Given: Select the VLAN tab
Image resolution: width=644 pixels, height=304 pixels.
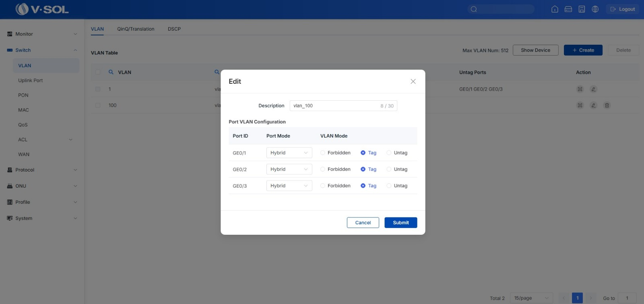Looking at the screenshot, I should click(x=97, y=29).
